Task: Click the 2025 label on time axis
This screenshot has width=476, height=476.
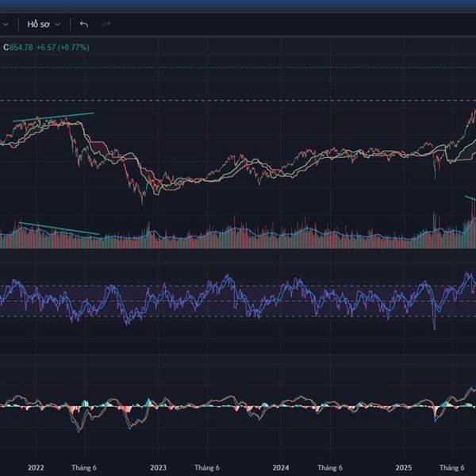Action: tap(404, 468)
